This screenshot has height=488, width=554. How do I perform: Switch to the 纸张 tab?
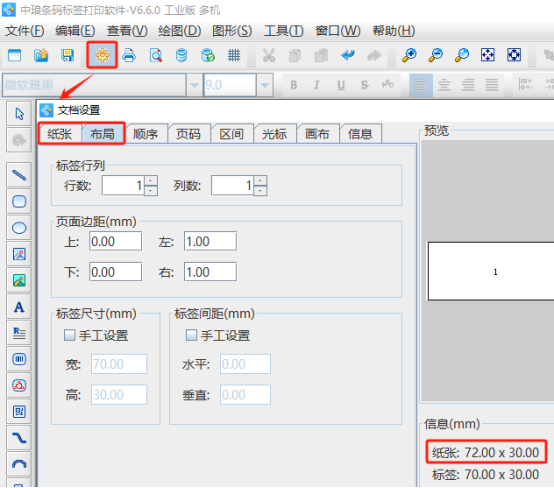(x=60, y=134)
